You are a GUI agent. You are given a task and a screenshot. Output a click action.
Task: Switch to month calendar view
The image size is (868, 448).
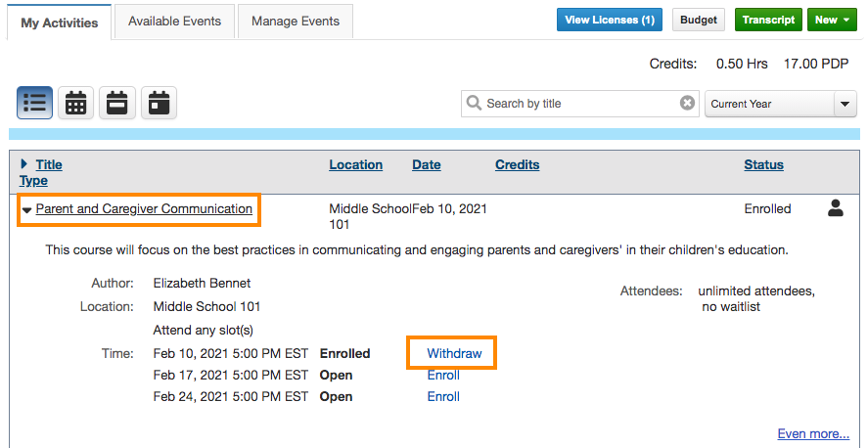click(76, 103)
